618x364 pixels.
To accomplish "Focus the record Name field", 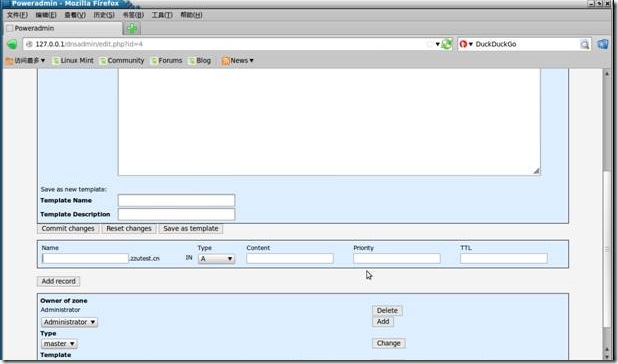I will coord(86,258).
